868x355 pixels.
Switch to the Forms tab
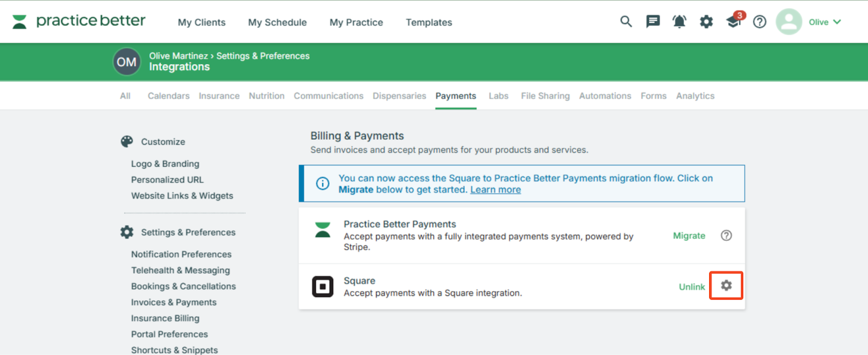coord(653,96)
